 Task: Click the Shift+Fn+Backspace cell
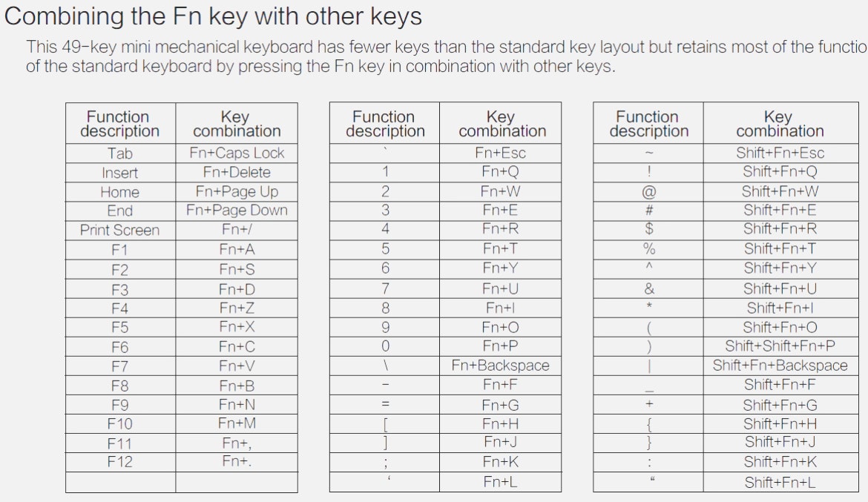[x=780, y=366]
